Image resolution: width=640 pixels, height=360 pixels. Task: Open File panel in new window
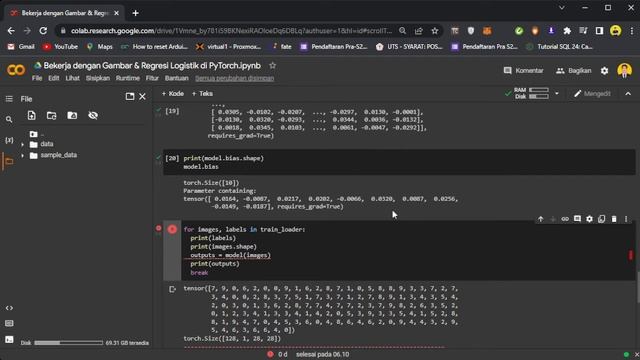(x=130, y=96)
